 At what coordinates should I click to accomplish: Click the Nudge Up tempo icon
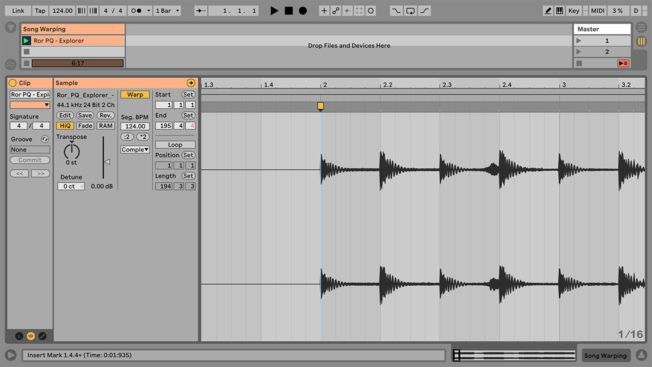point(93,11)
